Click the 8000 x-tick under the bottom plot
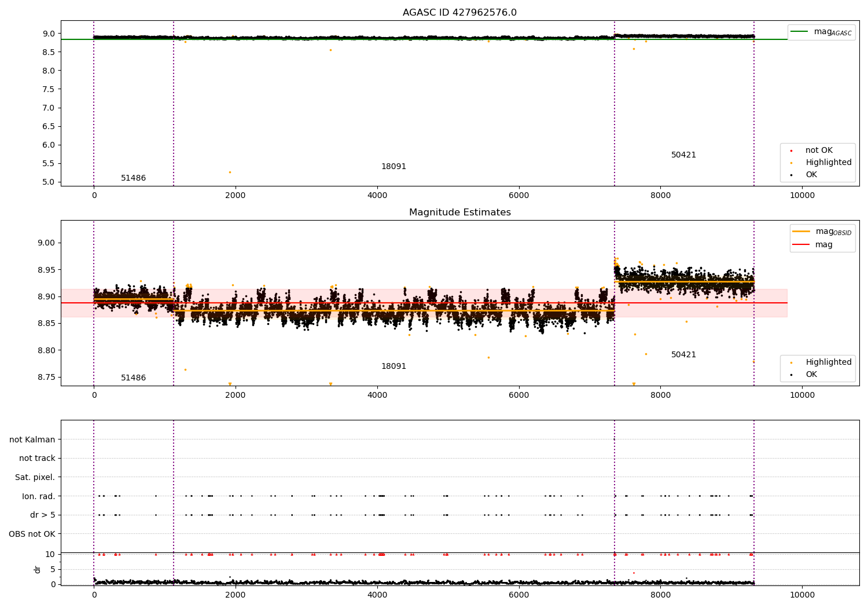Image resolution: width=868 pixels, height=608 pixels. pyautogui.click(x=661, y=595)
